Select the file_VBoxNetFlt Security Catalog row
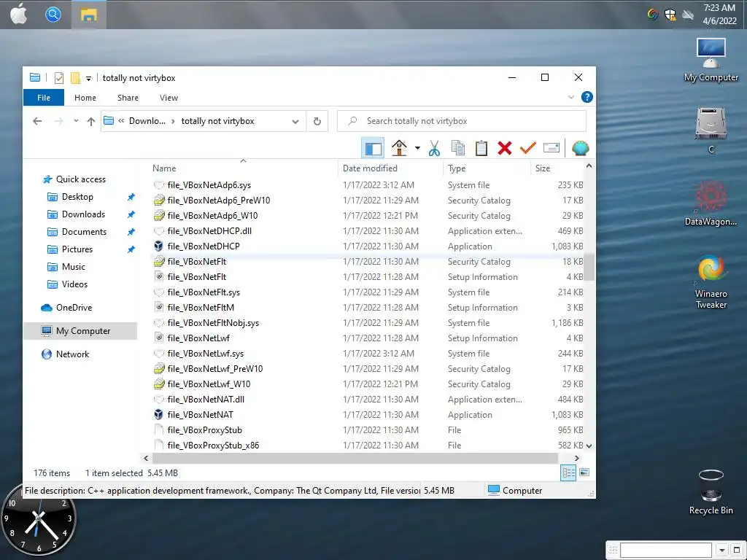747x560 pixels. 368,262
